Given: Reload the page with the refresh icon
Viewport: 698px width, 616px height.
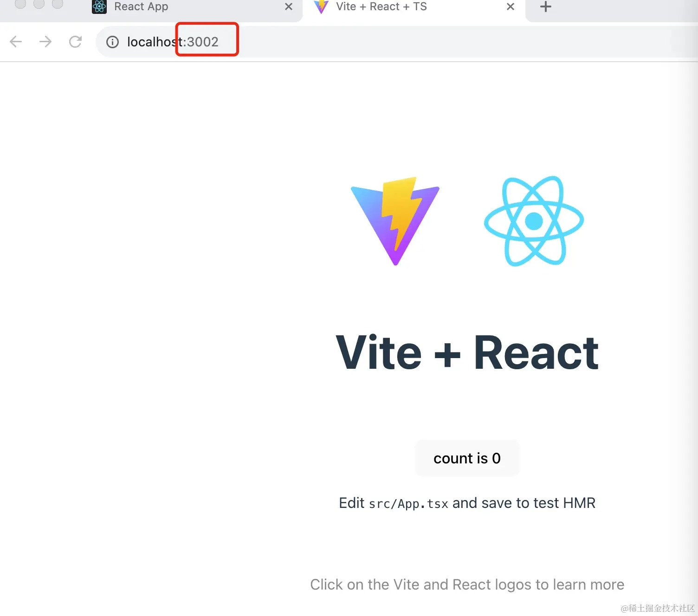Looking at the screenshot, I should coord(75,42).
